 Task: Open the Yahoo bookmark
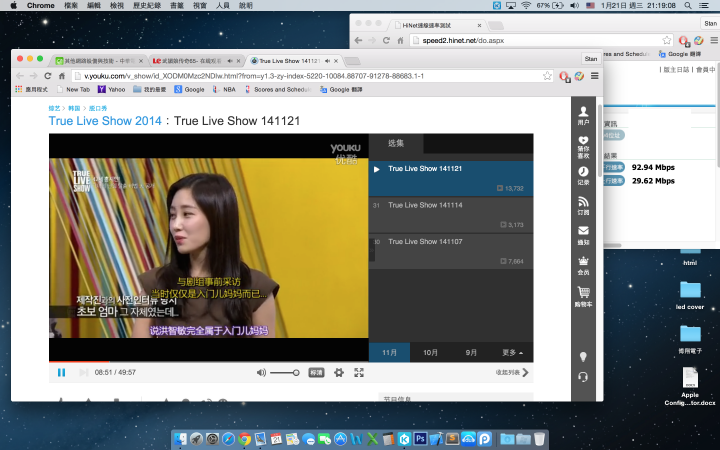112,90
